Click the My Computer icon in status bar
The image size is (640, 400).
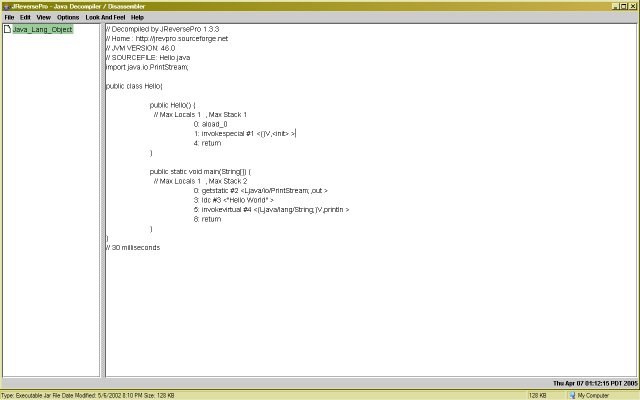[572, 395]
